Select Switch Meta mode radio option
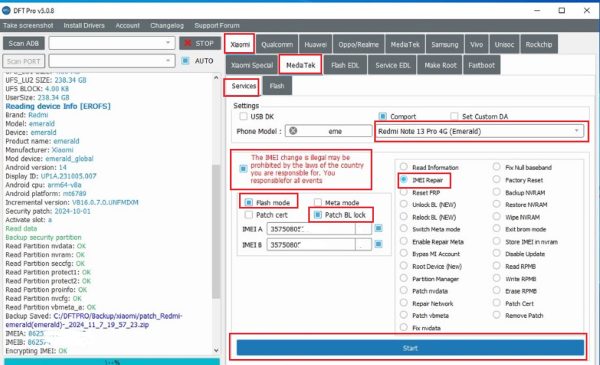 tap(404, 229)
